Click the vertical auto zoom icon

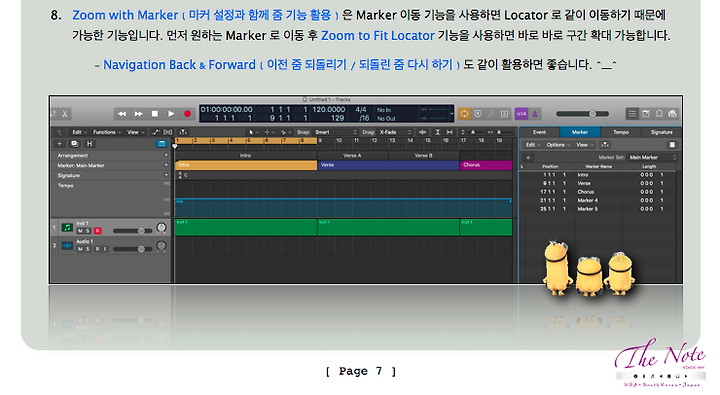(x=438, y=132)
